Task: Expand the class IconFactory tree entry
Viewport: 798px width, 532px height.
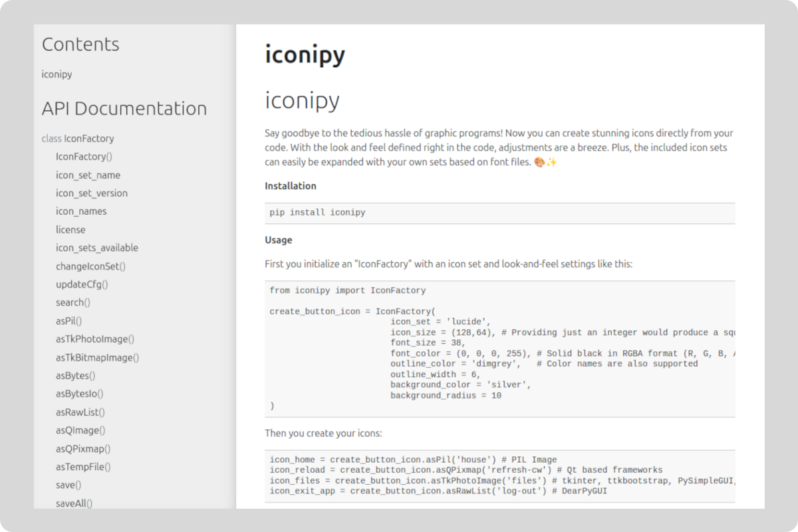Action: tap(78, 138)
